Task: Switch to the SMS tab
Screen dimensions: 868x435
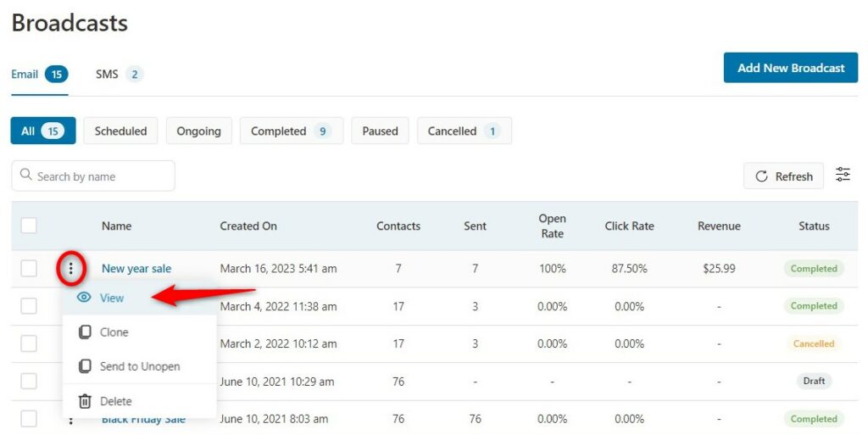Action: pyautogui.click(x=119, y=74)
